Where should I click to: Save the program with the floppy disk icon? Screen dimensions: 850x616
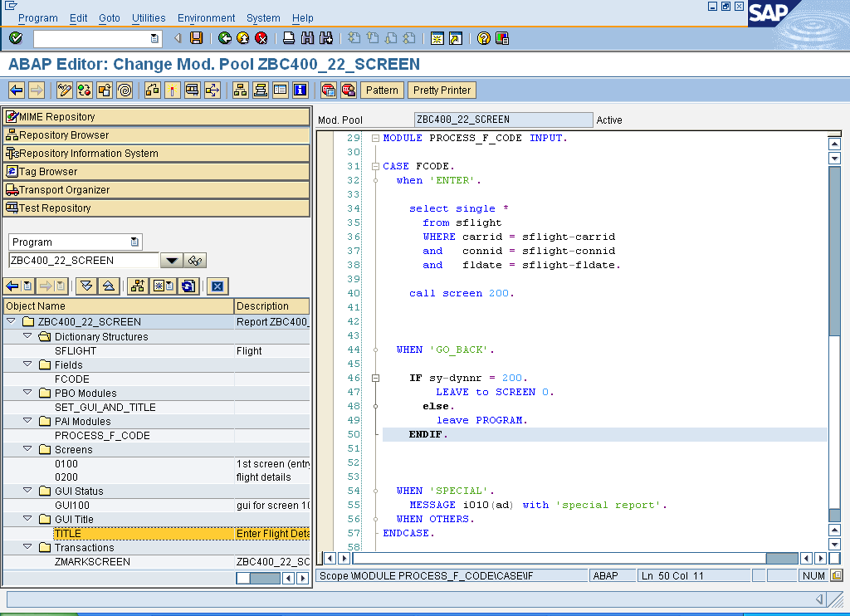[196, 38]
